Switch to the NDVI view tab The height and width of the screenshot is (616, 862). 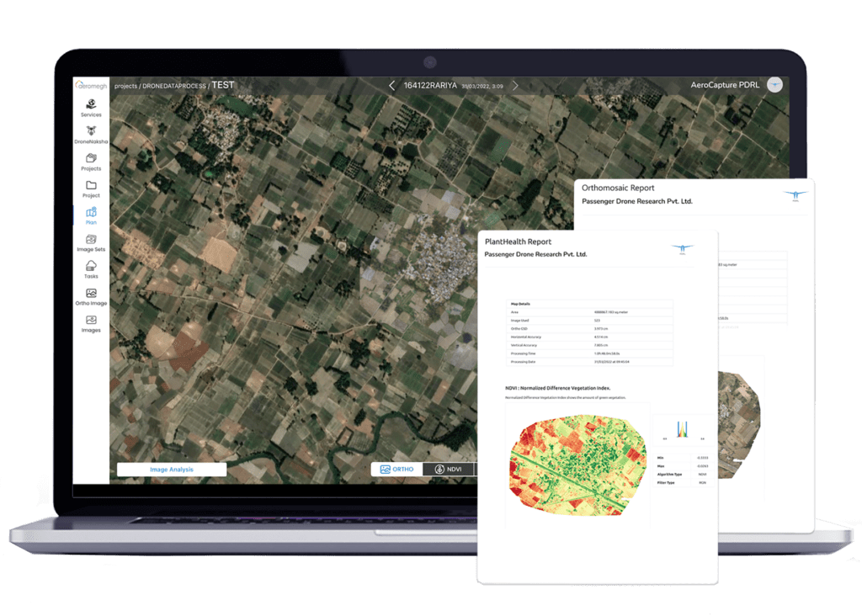447,470
